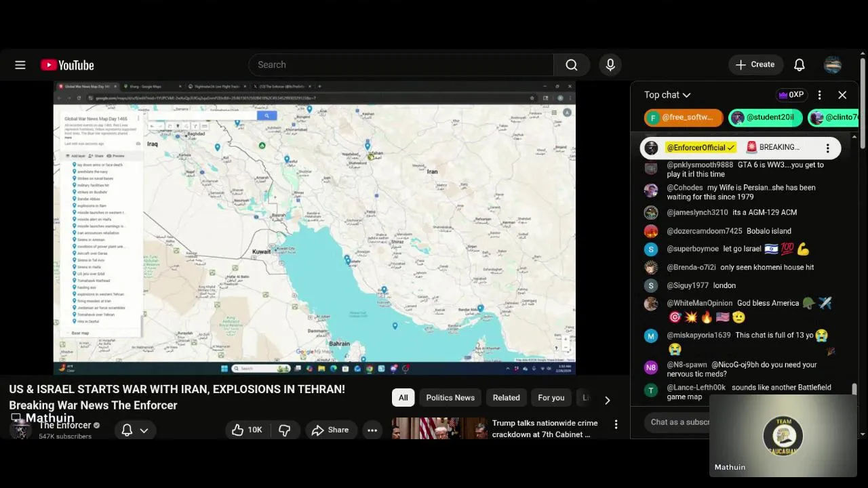Like the video with 10K likes
Screen dimensions: 868x488
coord(247,430)
